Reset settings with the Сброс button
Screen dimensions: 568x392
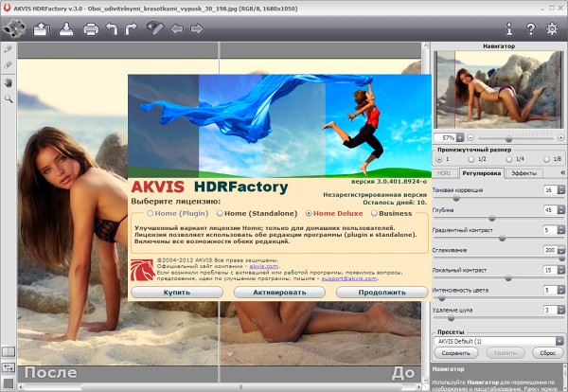547,353
